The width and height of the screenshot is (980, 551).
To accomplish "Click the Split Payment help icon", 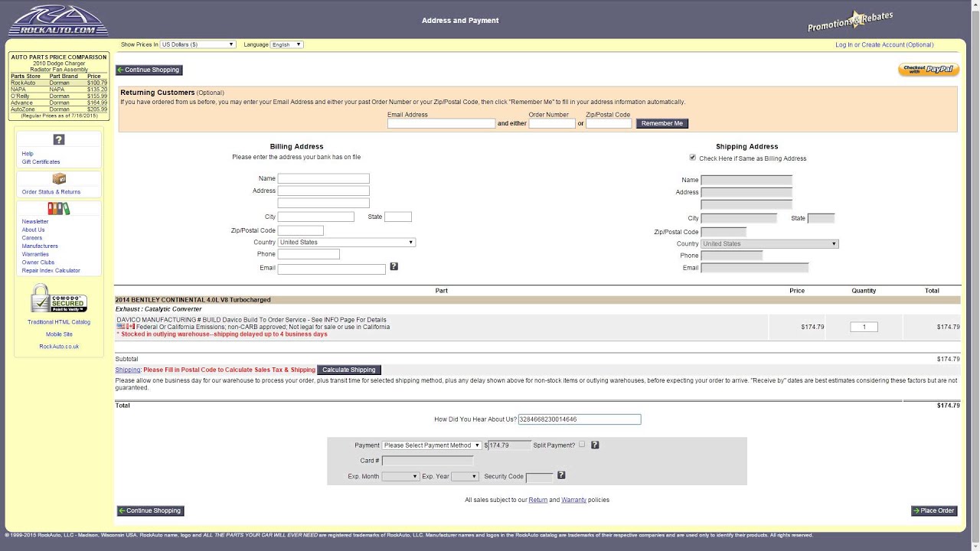I will (x=595, y=445).
